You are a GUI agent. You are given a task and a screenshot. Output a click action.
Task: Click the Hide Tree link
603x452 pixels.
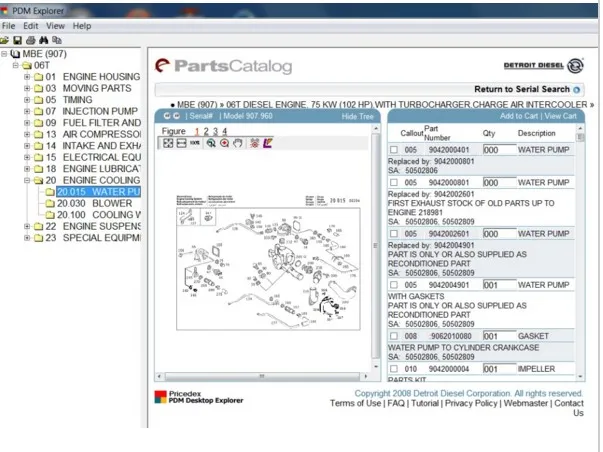358,117
